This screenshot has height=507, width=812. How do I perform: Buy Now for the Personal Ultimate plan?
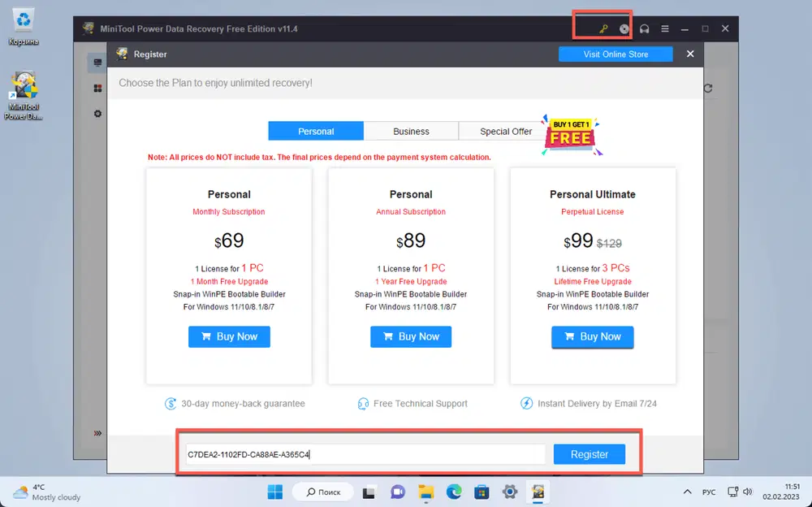click(x=592, y=336)
